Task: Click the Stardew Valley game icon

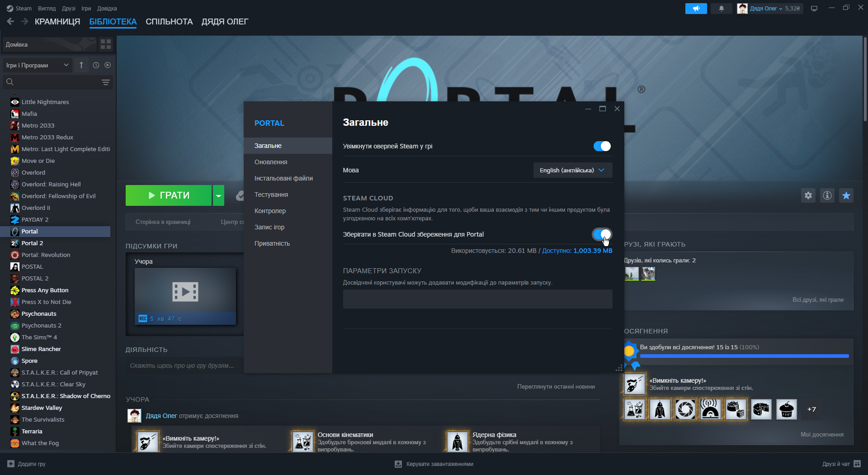Action: pyautogui.click(x=15, y=408)
